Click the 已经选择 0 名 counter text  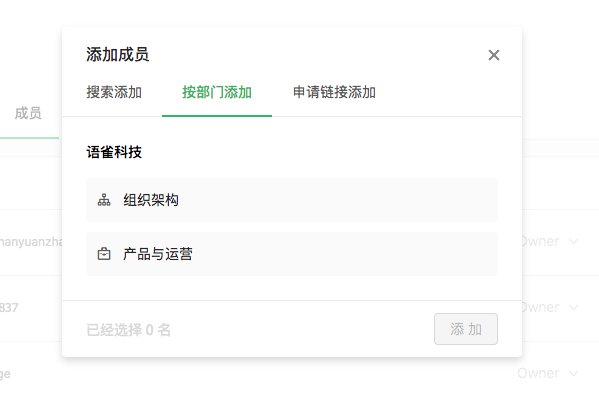tap(129, 330)
